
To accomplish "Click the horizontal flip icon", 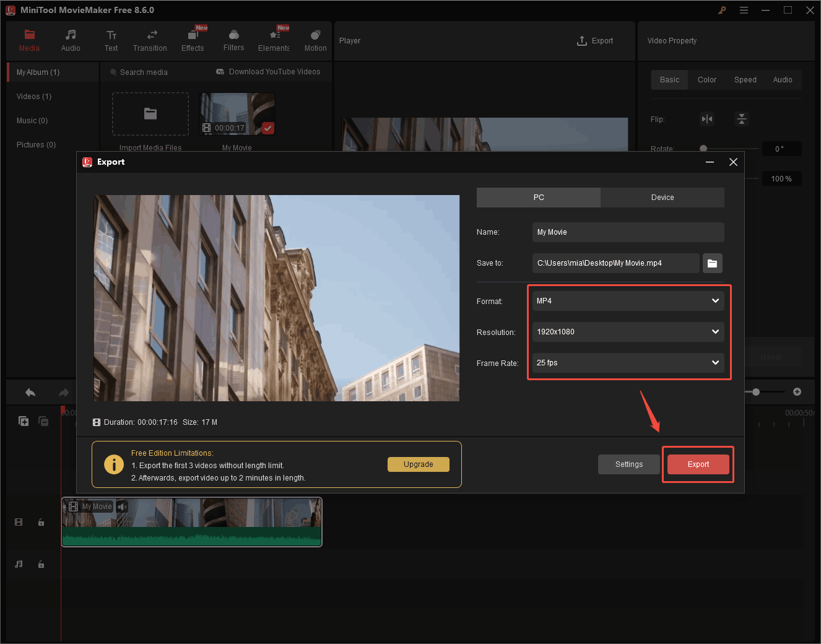I will click(x=707, y=119).
